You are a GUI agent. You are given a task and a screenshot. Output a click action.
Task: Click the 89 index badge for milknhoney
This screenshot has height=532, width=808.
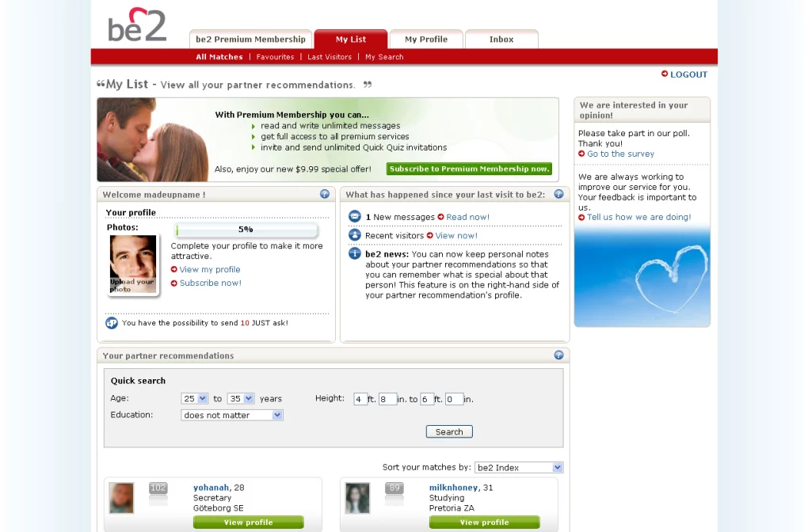coord(394,488)
